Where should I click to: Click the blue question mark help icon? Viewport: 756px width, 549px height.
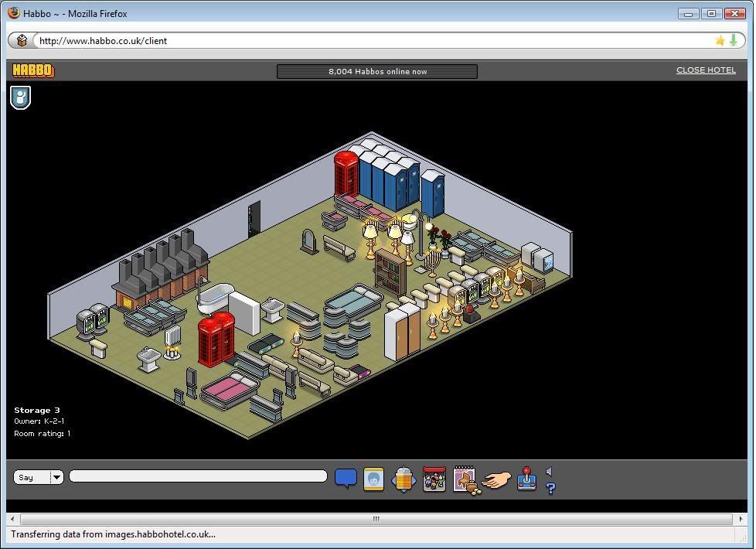[x=550, y=489]
